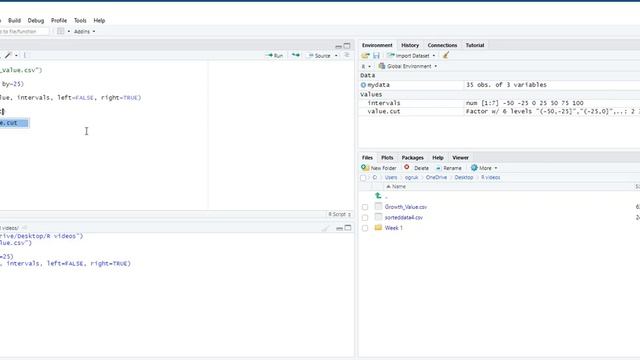Open the document outline icon in editor
This screenshot has height=360, width=640.
tap(347, 55)
